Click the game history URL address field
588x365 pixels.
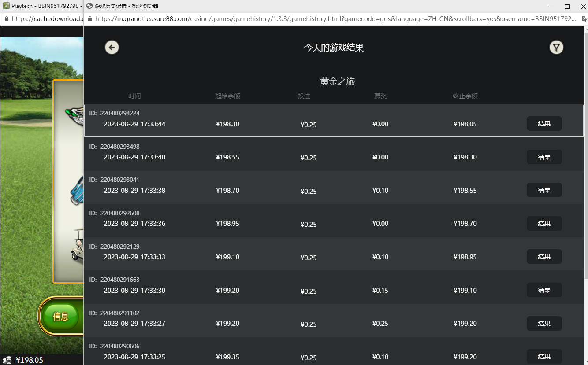click(336, 19)
